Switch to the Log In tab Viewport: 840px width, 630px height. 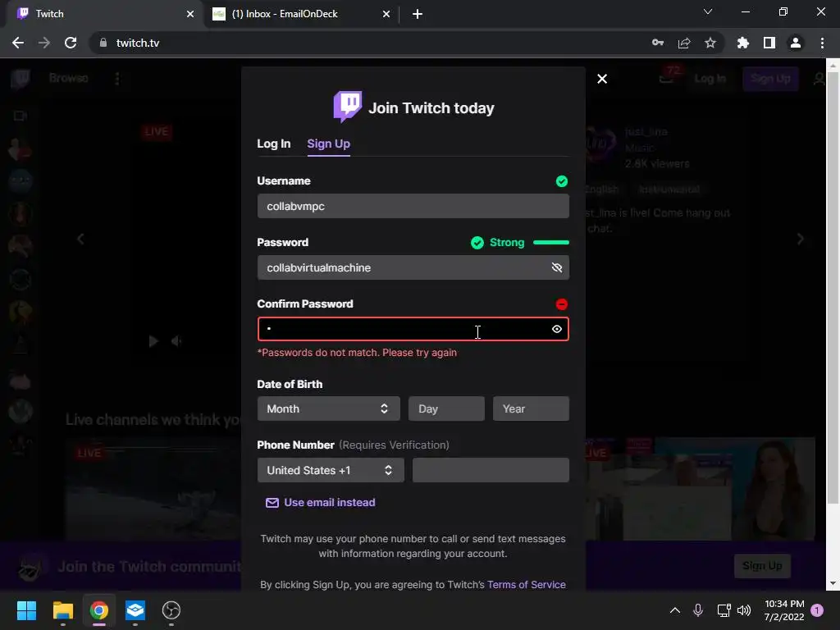[x=274, y=144]
